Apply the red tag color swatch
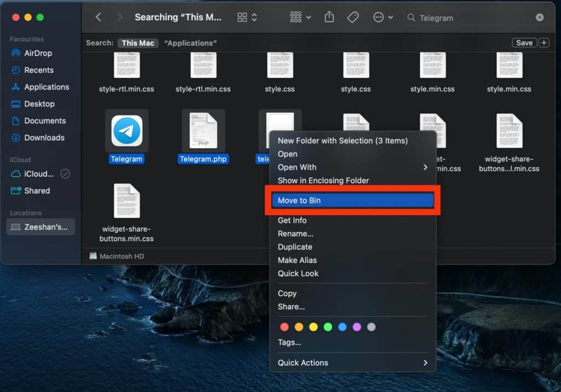 coord(284,326)
